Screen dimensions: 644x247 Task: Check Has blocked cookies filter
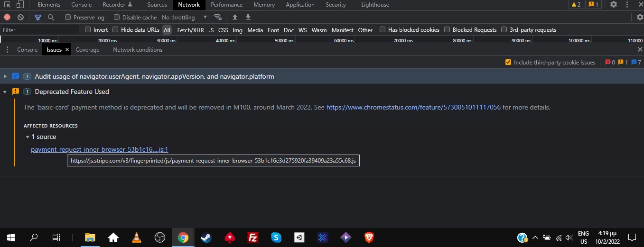(383, 29)
